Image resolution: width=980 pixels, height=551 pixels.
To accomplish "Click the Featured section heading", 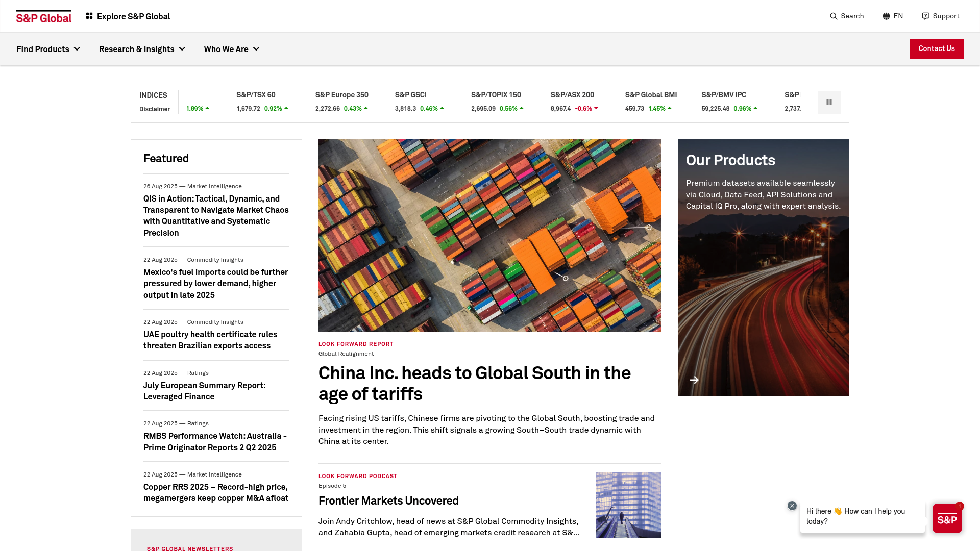I will pos(166,159).
